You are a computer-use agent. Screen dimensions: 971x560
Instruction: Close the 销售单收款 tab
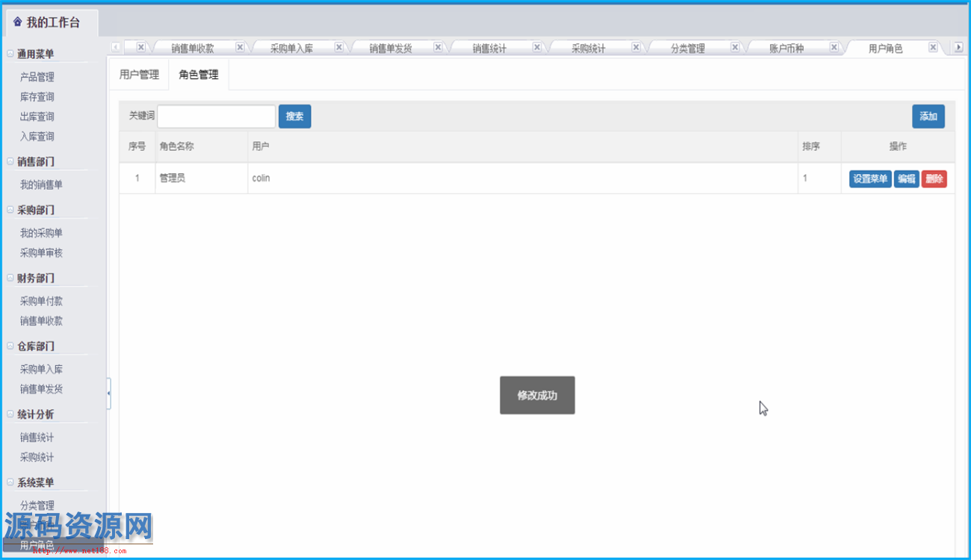240,47
